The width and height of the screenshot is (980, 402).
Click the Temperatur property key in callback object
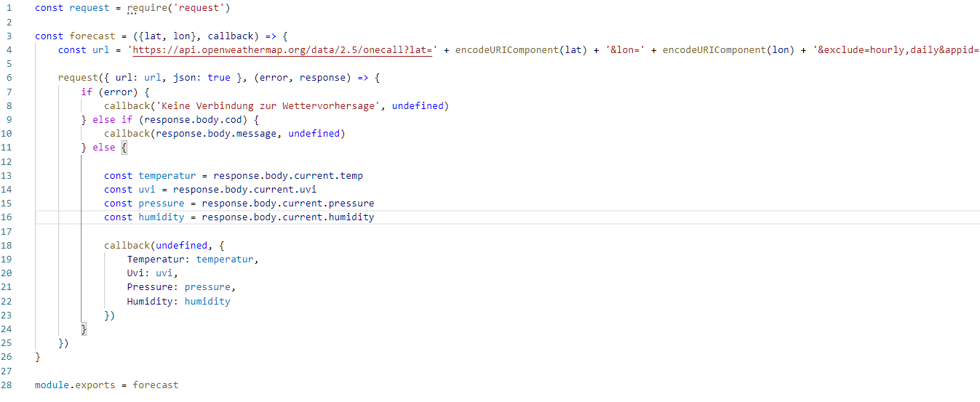156,260
